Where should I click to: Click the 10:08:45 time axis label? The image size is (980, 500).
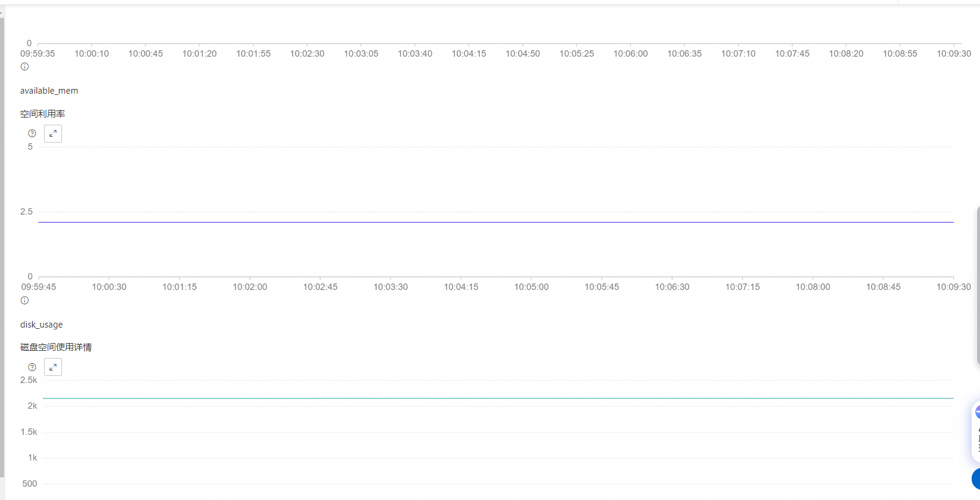pos(883,287)
